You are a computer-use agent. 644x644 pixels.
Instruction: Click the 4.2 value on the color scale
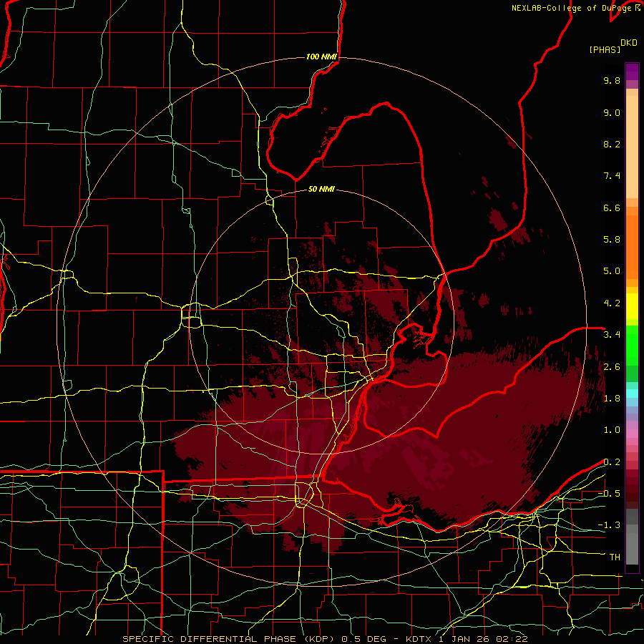pyautogui.click(x=612, y=303)
